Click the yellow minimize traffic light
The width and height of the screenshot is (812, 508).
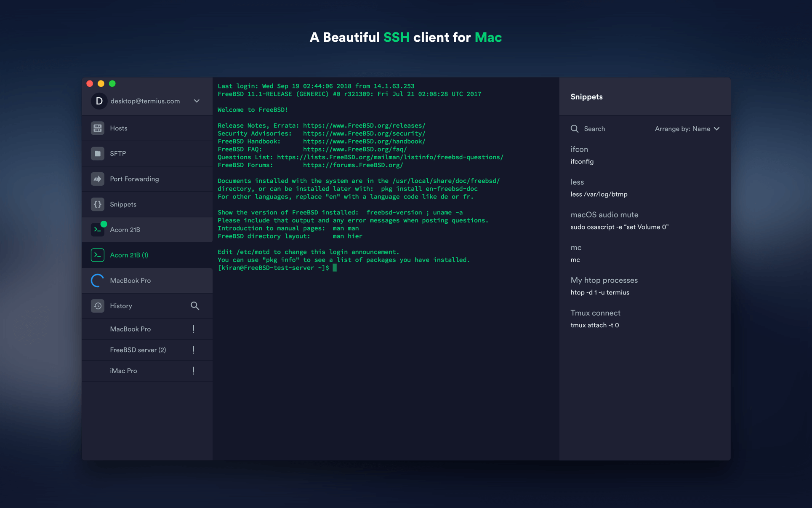(x=101, y=83)
